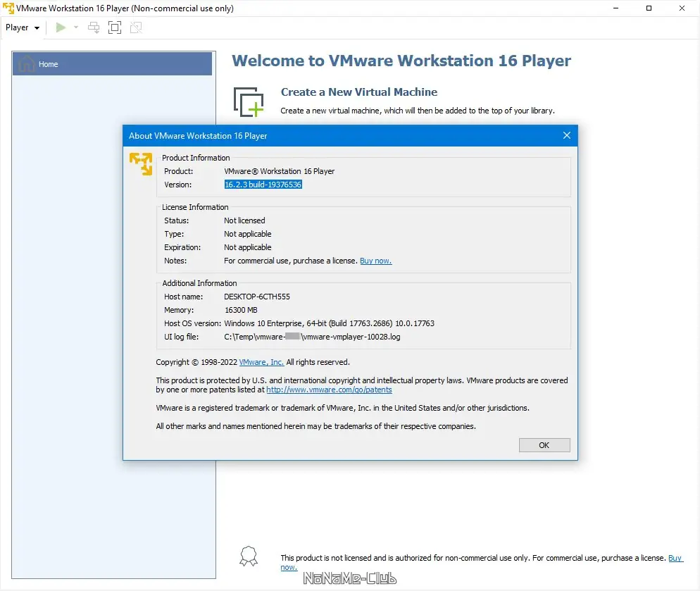This screenshot has width=700, height=591.
Task: Open the vmware.com/go/patents link
Action: click(x=329, y=390)
